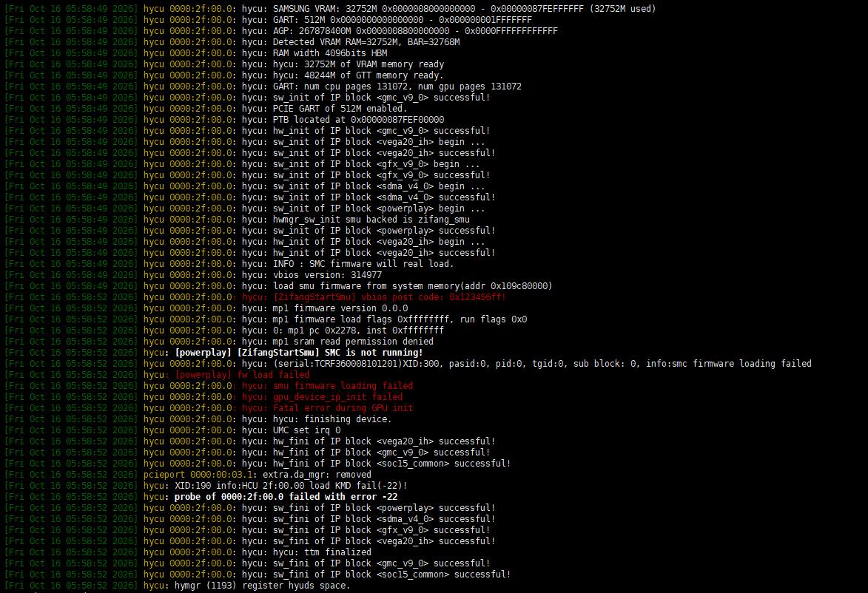The width and height of the screenshot is (868, 593).
Task: Select "mp1 sram read permission denied" message
Action: click(x=353, y=341)
